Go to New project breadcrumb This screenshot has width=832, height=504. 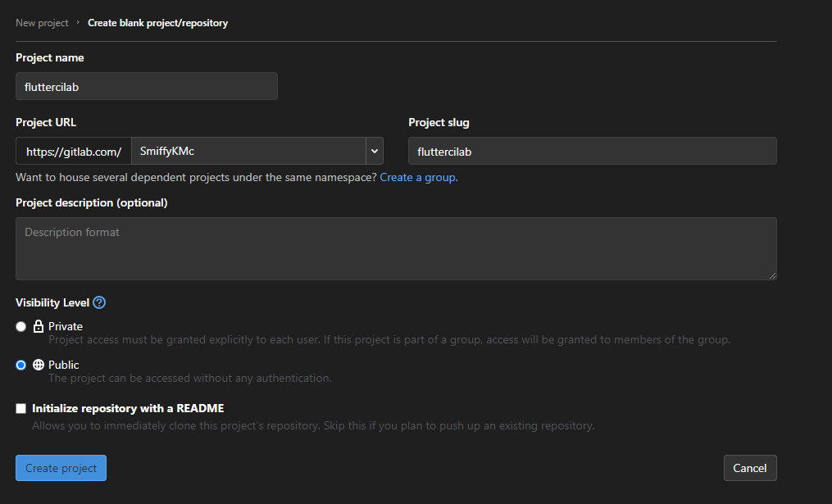(x=42, y=23)
